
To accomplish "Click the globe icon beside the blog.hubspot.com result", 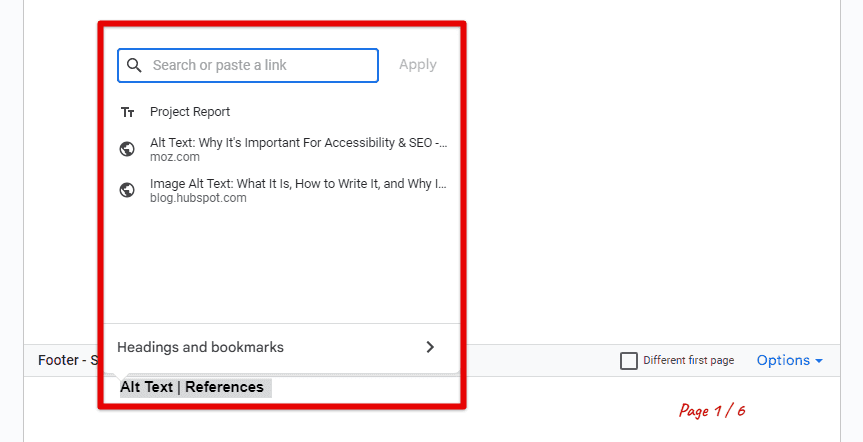I will point(127,190).
